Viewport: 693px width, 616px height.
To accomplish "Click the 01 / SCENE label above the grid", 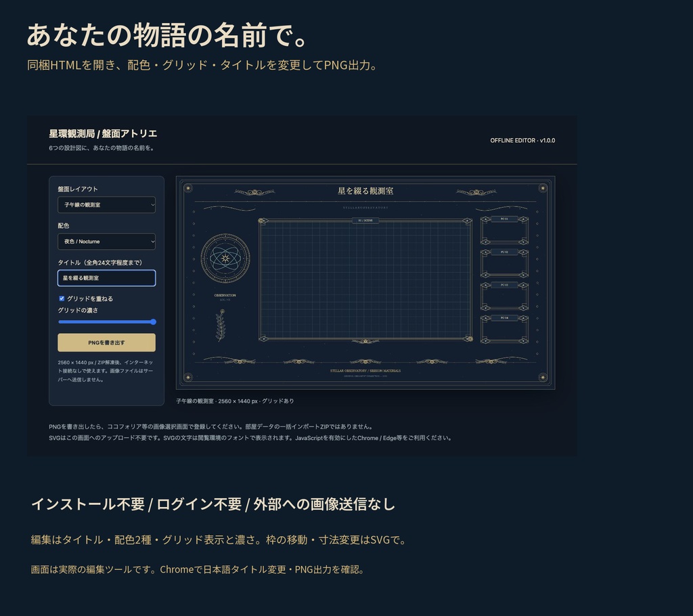I will tap(365, 220).
